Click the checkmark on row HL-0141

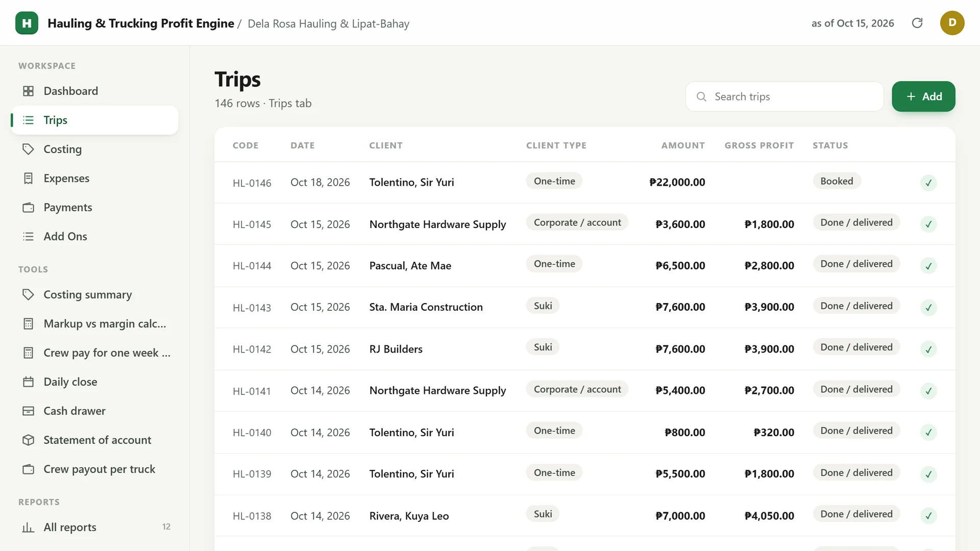point(928,391)
